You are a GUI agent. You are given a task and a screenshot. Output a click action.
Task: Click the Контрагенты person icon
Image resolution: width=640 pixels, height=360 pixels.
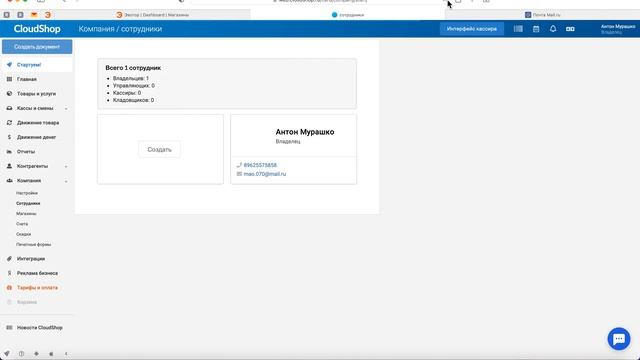[x=9, y=166]
